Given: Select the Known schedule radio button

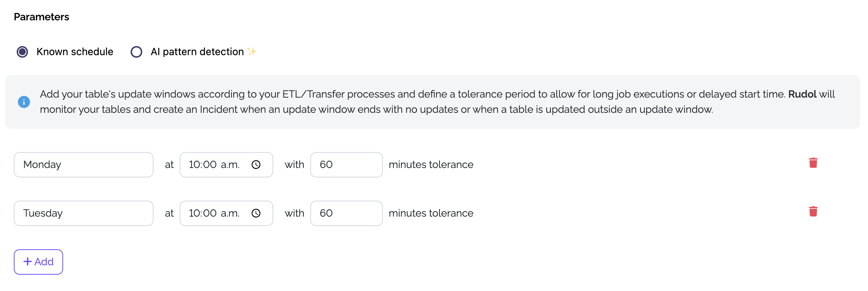Looking at the screenshot, I should 22,52.
